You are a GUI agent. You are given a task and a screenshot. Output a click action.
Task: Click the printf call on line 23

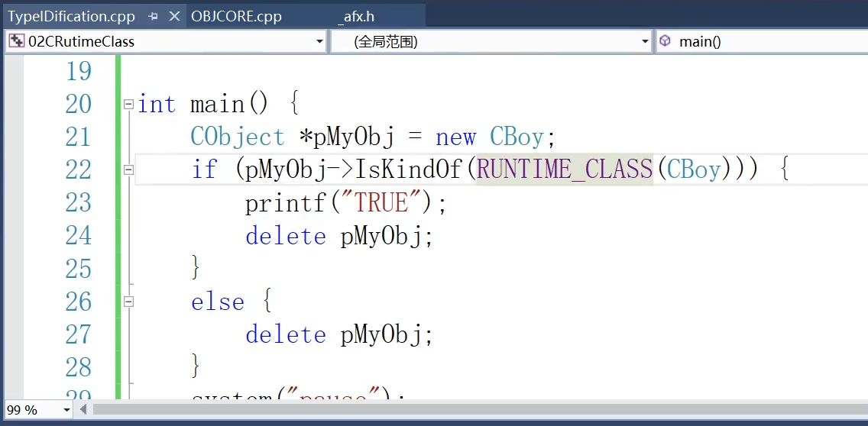287,203
